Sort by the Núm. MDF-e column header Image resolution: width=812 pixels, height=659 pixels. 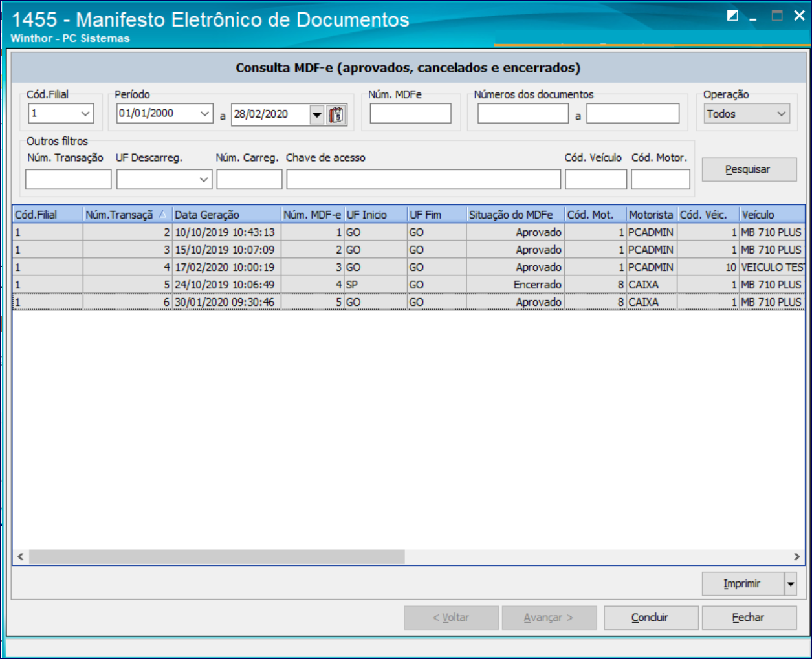(x=313, y=215)
